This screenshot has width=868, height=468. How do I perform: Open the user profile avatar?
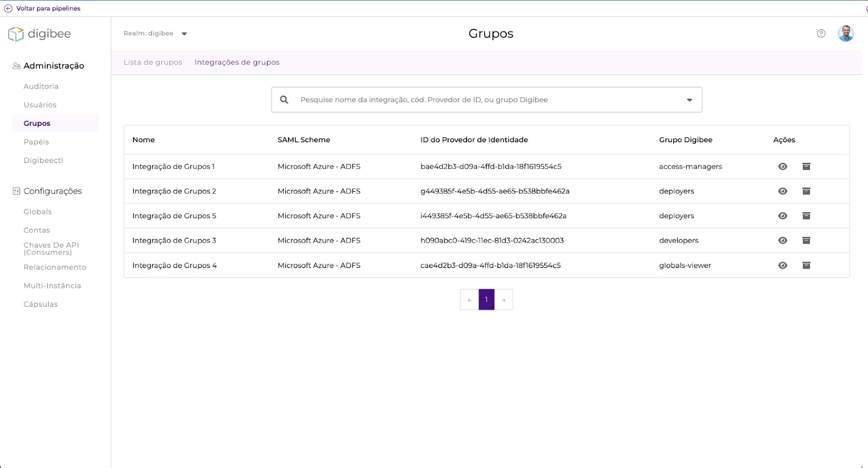845,34
